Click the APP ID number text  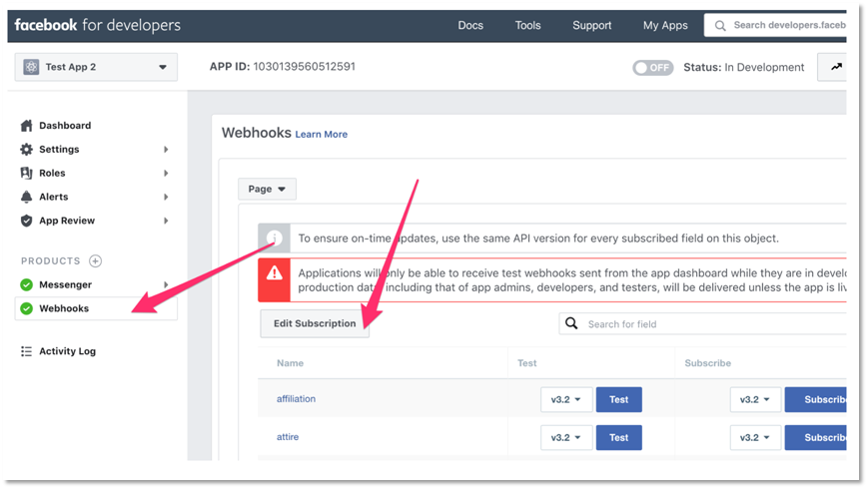click(x=304, y=67)
